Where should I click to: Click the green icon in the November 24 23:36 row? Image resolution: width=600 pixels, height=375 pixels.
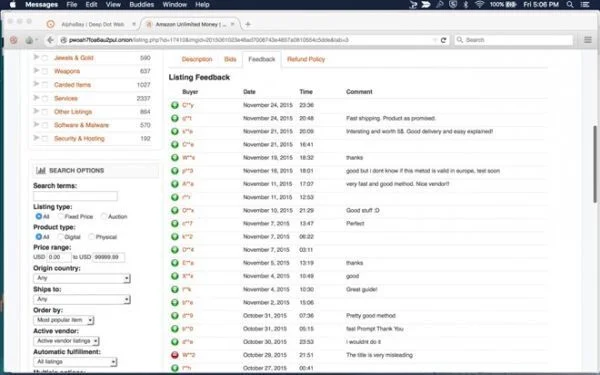[x=174, y=105]
